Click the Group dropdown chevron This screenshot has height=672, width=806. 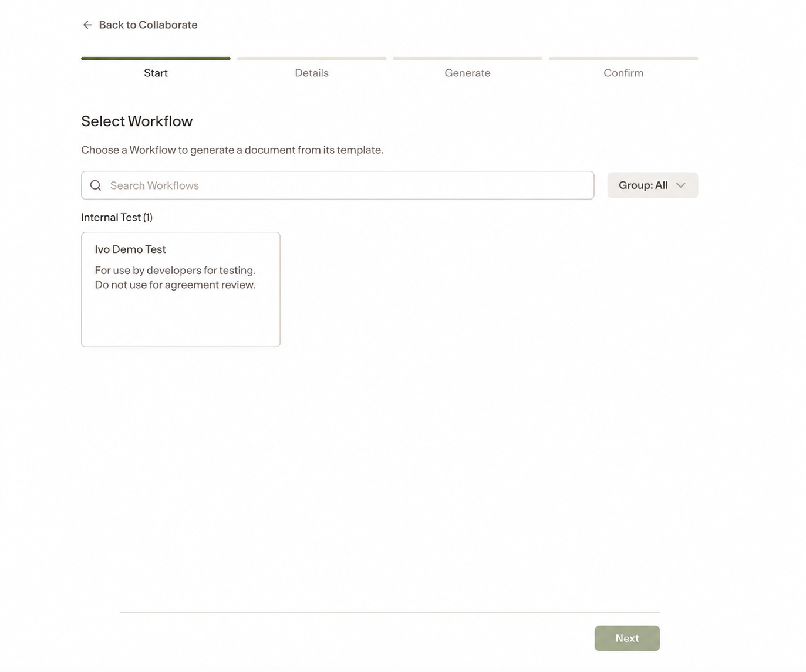[x=681, y=185]
